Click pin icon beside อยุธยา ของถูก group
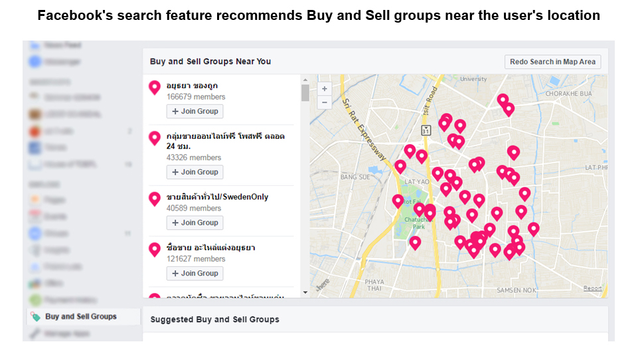The image size is (644, 348). [x=155, y=88]
